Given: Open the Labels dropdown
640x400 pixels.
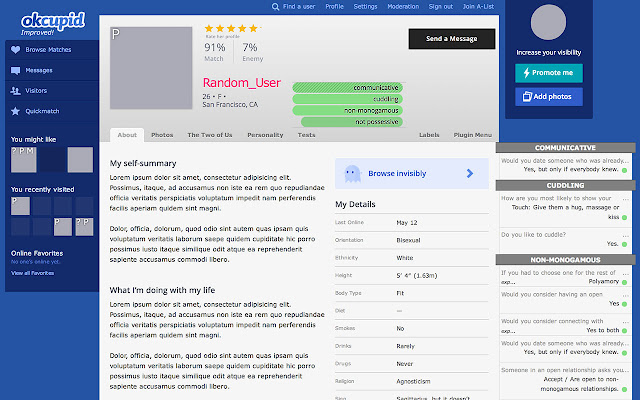Looking at the screenshot, I should pos(429,134).
